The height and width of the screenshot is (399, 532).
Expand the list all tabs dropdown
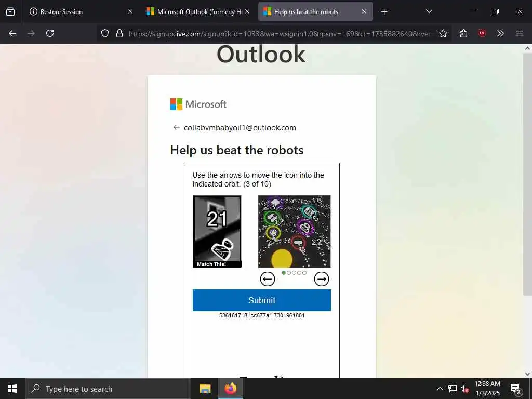(x=429, y=11)
